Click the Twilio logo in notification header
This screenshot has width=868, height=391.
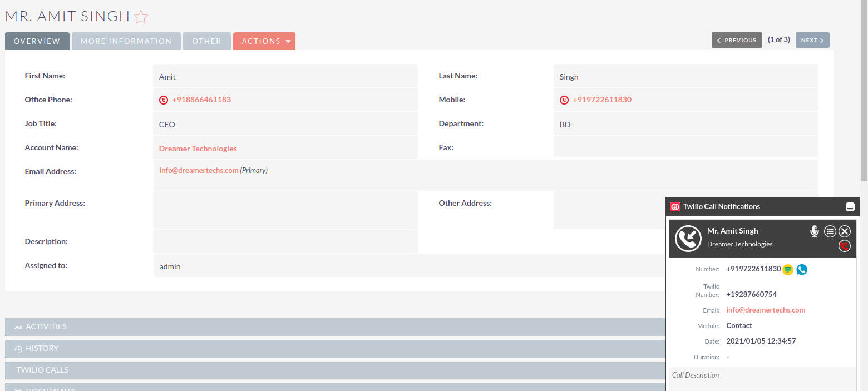(x=675, y=207)
